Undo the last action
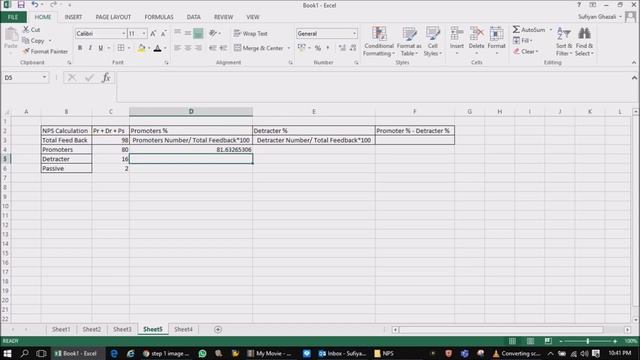This screenshot has width=640, height=360. pyautogui.click(x=35, y=5)
